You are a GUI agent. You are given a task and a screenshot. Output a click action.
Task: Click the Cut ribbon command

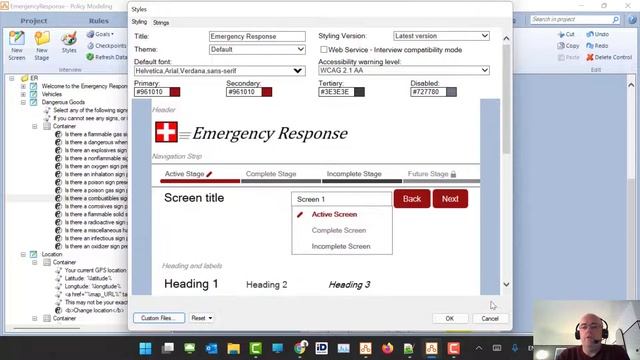pos(566,34)
